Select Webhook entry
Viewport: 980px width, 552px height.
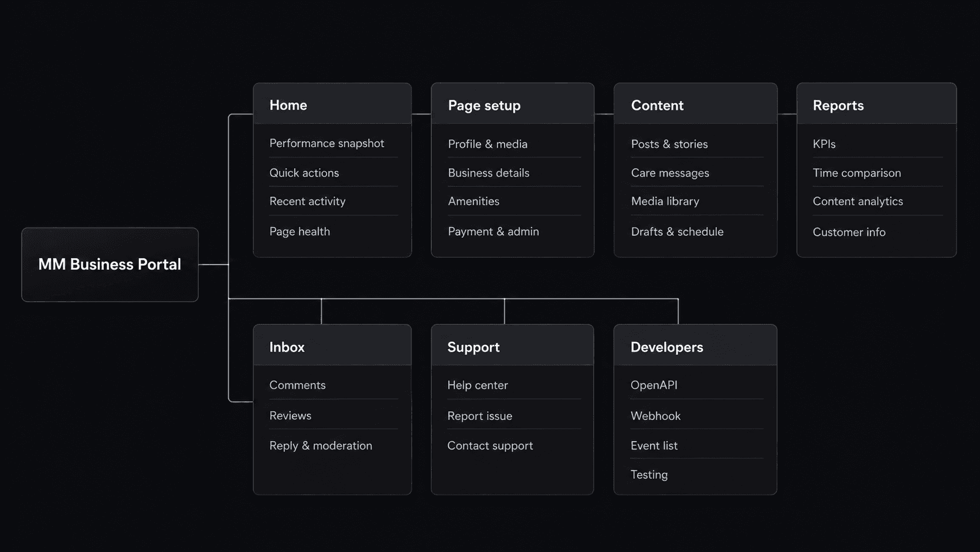point(655,415)
